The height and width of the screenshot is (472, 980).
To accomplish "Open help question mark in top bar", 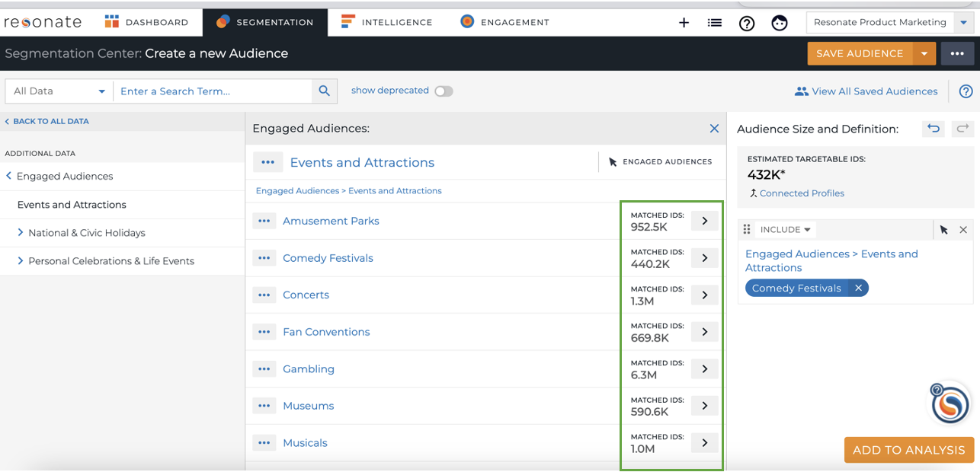I will (747, 23).
